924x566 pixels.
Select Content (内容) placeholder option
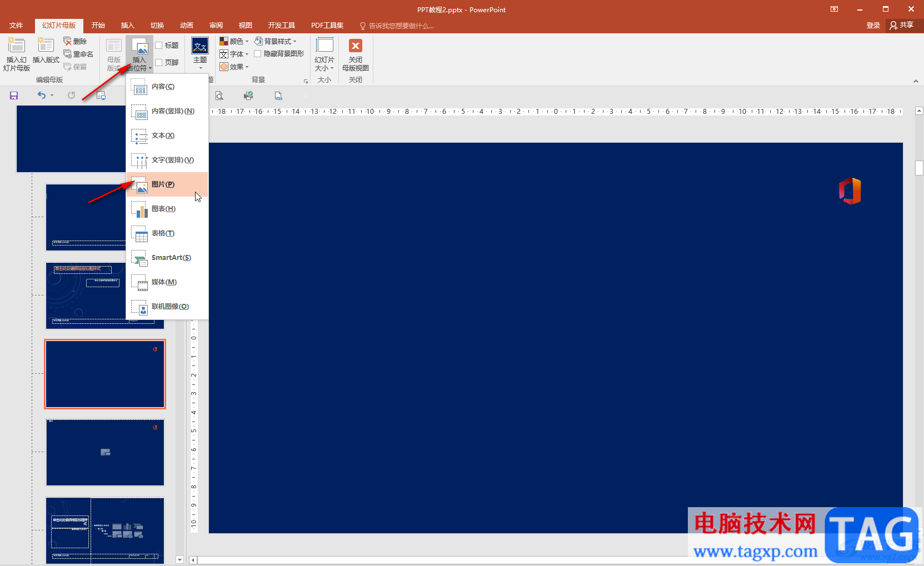tap(167, 87)
